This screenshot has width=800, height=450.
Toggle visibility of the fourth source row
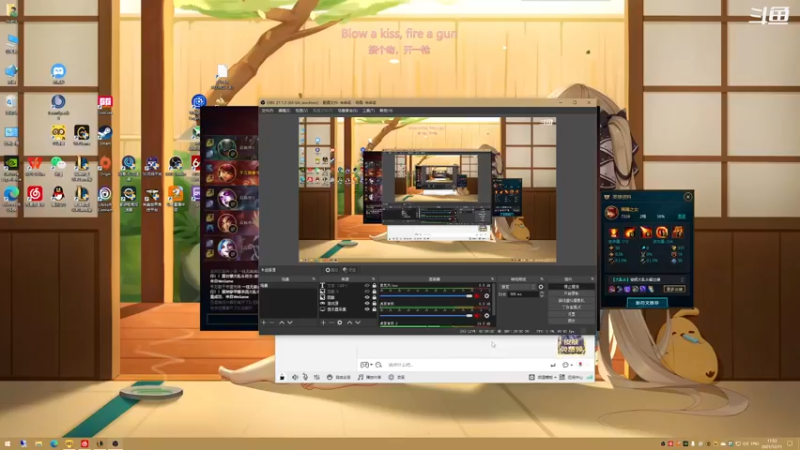pyautogui.click(x=367, y=303)
